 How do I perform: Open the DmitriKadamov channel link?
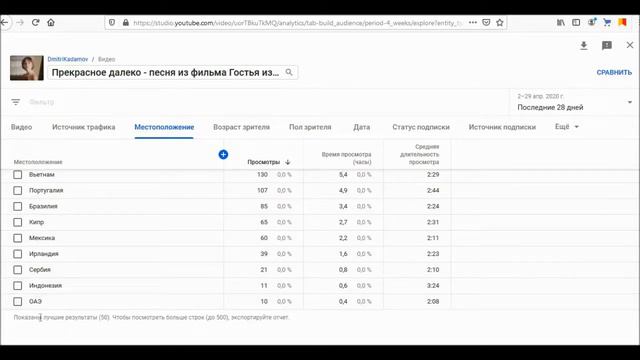(68, 59)
